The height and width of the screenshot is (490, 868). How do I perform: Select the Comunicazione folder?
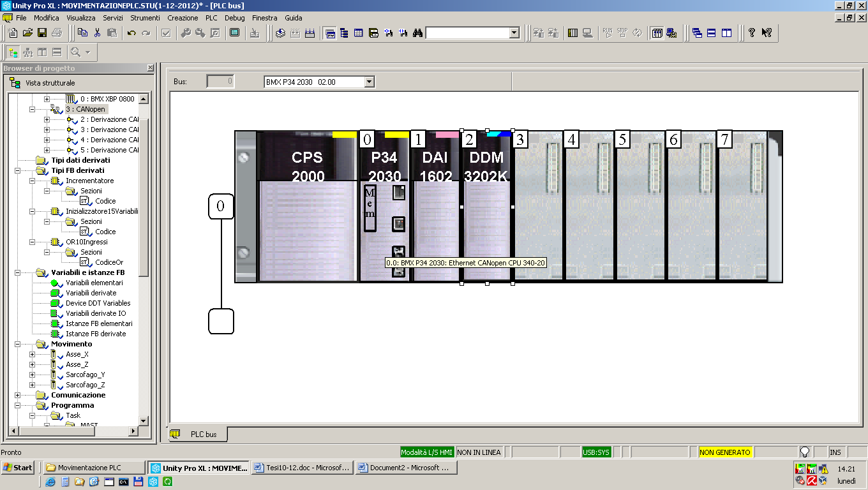coord(79,395)
